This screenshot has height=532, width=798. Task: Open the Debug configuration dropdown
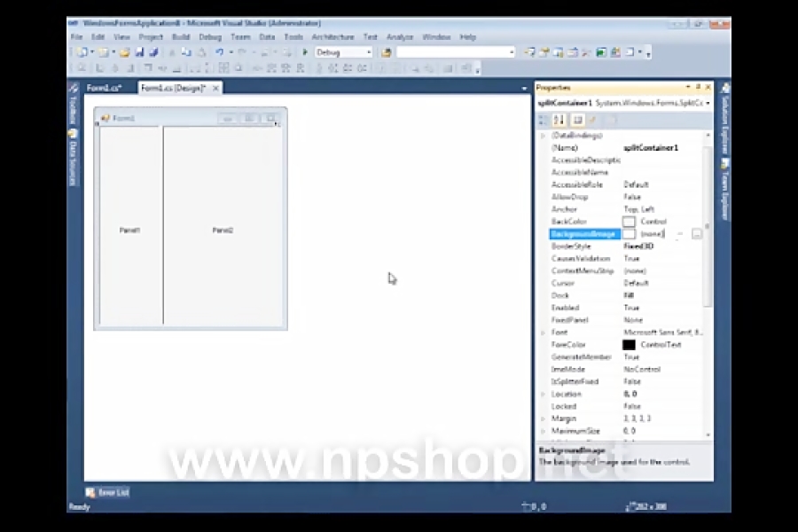368,52
